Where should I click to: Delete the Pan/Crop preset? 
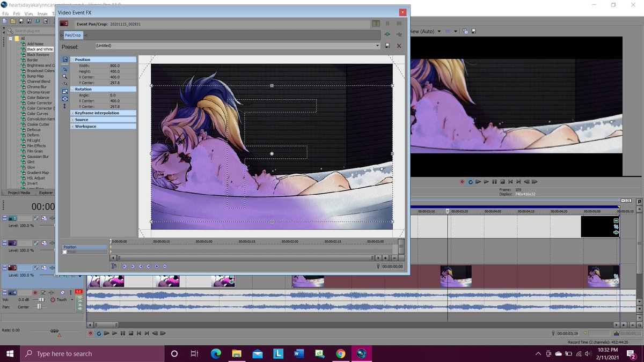399,46
